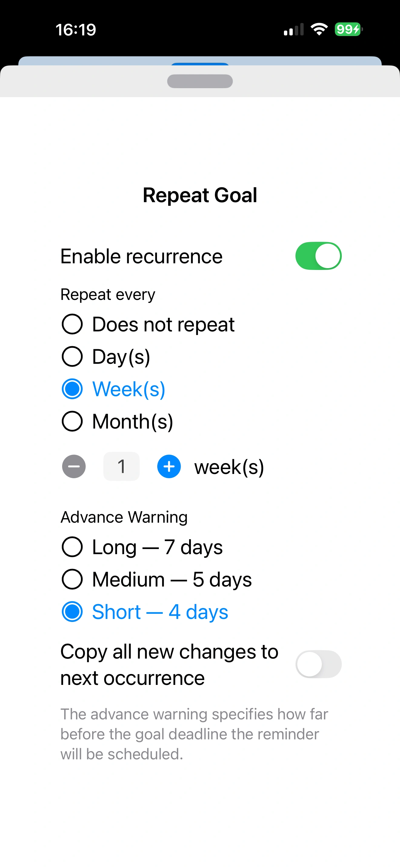The height and width of the screenshot is (868, 400).
Task: Tap the Wi-Fi status icon
Action: 319,29
